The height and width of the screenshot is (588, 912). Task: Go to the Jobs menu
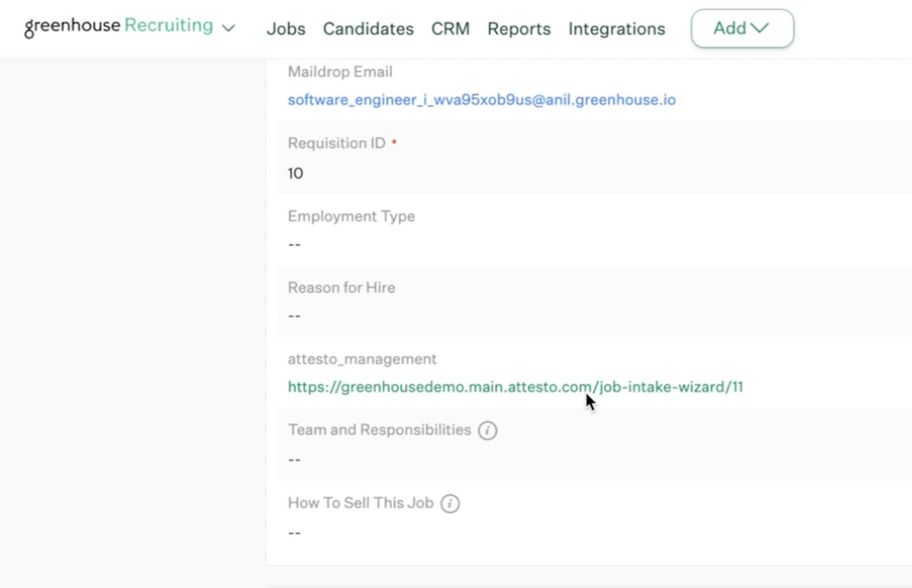[x=286, y=28]
